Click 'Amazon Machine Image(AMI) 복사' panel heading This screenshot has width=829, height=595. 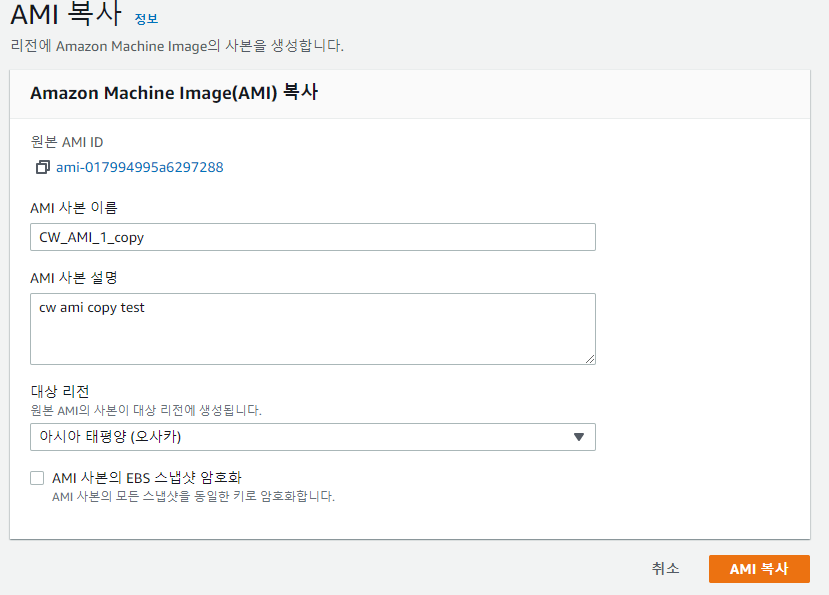coord(174,93)
